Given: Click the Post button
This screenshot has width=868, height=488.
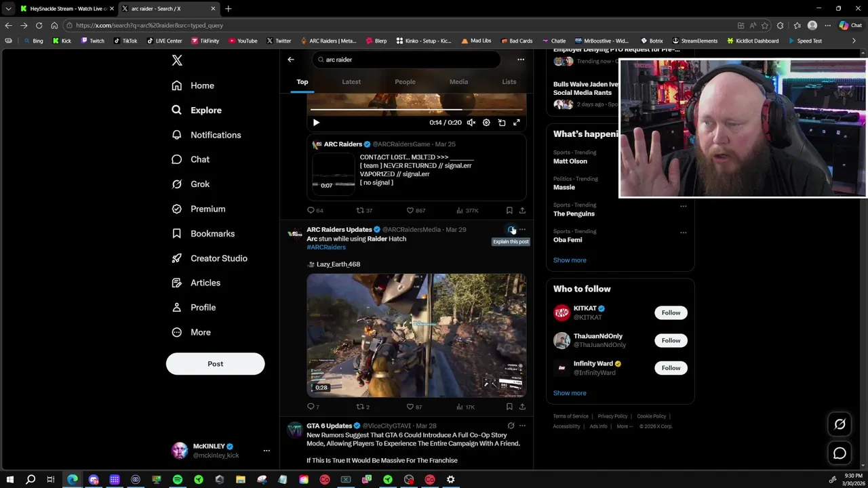Looking at the screenshot, I should (215, 364).
